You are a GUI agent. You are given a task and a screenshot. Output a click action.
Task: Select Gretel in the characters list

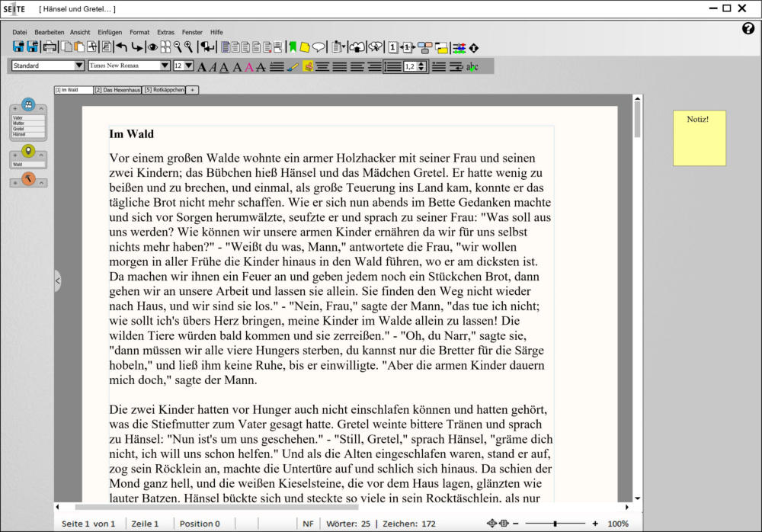18,129
